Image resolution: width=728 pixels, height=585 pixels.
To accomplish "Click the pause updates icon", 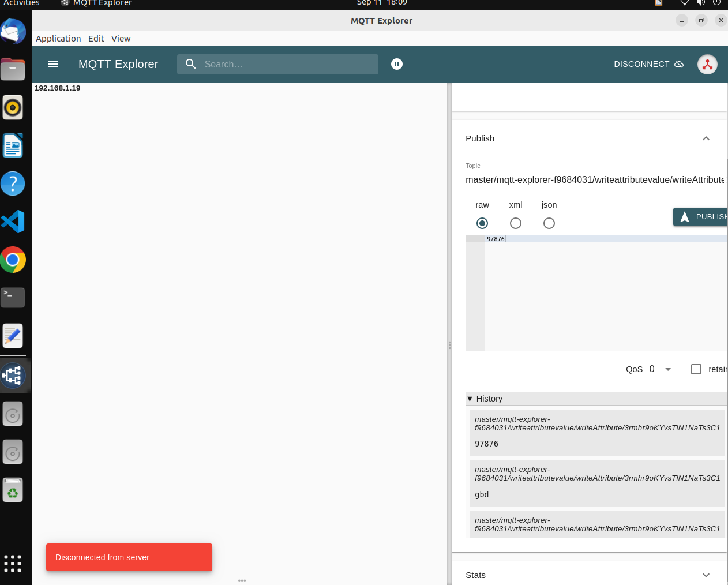I will (x=397, y=64).
